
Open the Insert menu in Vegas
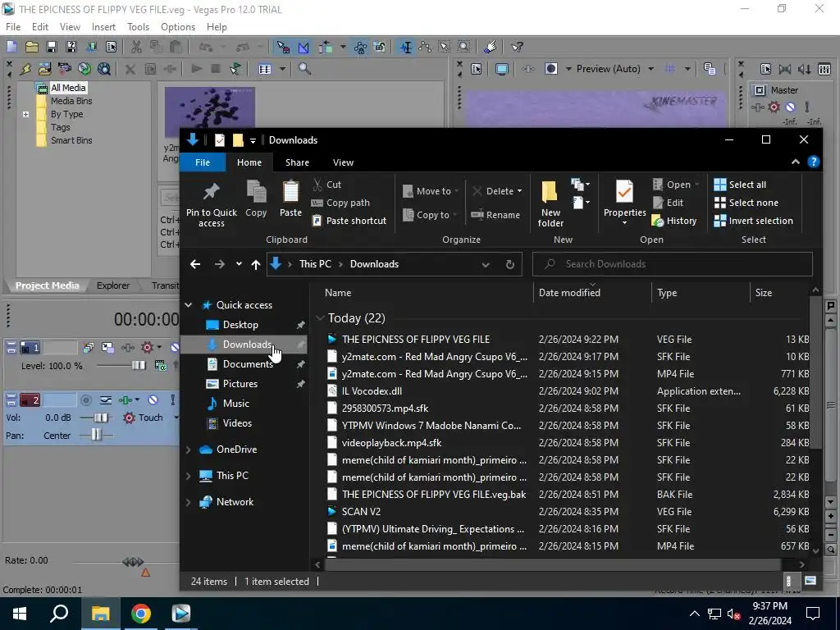point(103,27)
